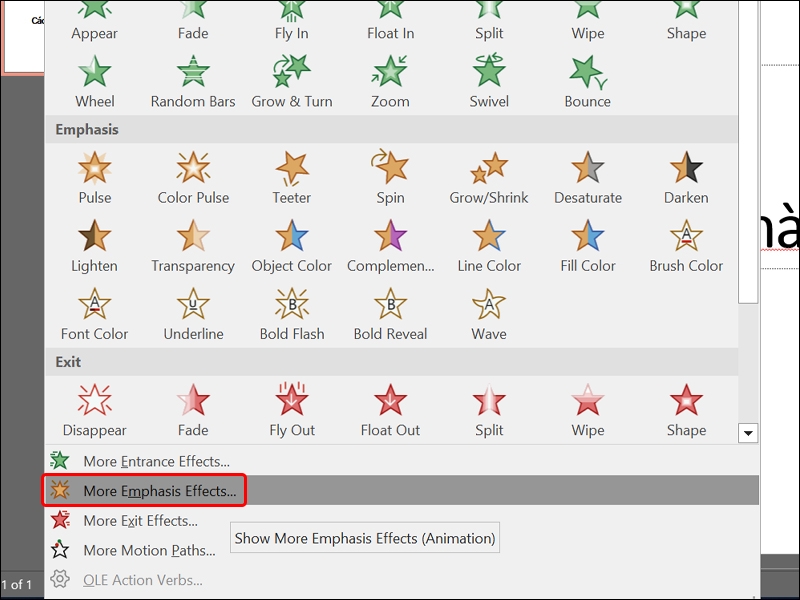The height and width of the screenshot is (600, 800).
Task: Apply the Bold Reveal emphasis effect
Action: point(390,314)
